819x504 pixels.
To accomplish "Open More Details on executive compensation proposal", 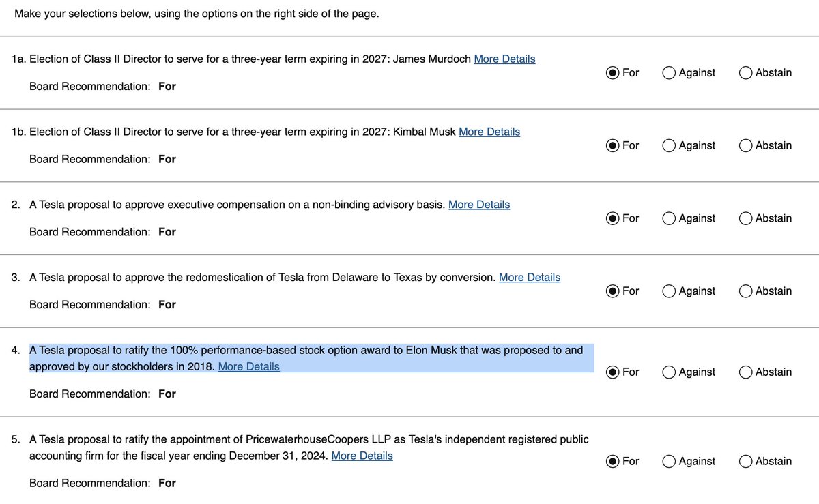I will click(x=478, y=204).
